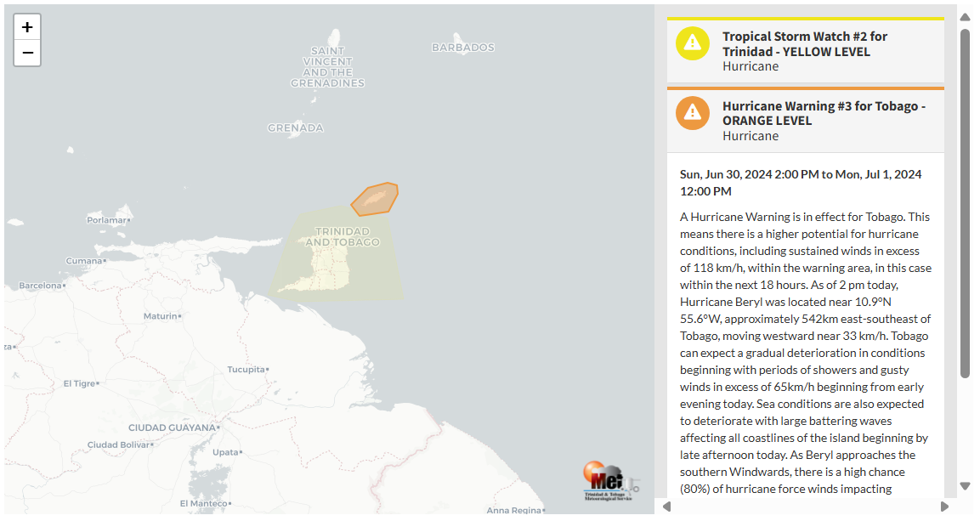The height and width of the screenshot is (521, 980).
Task: Click the Porlamar city label
Action: tap(107, 220)
